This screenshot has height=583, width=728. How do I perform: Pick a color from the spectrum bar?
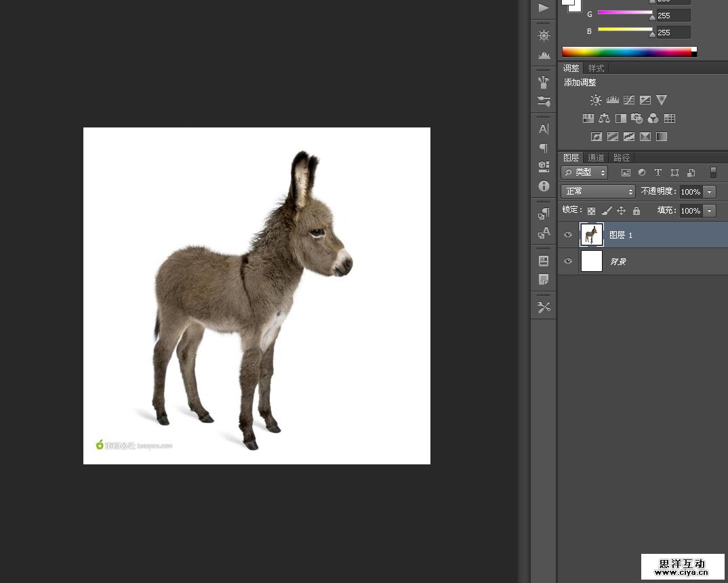coord(626,52)
